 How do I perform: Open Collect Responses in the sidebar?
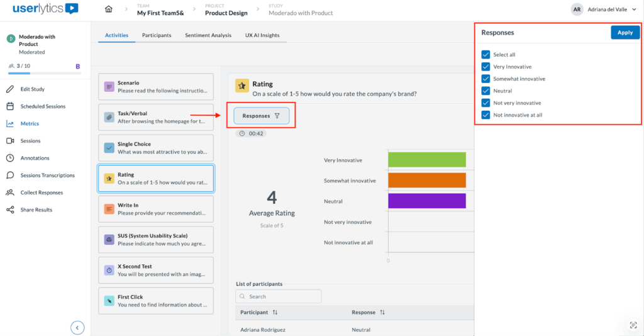coord(42,193)
